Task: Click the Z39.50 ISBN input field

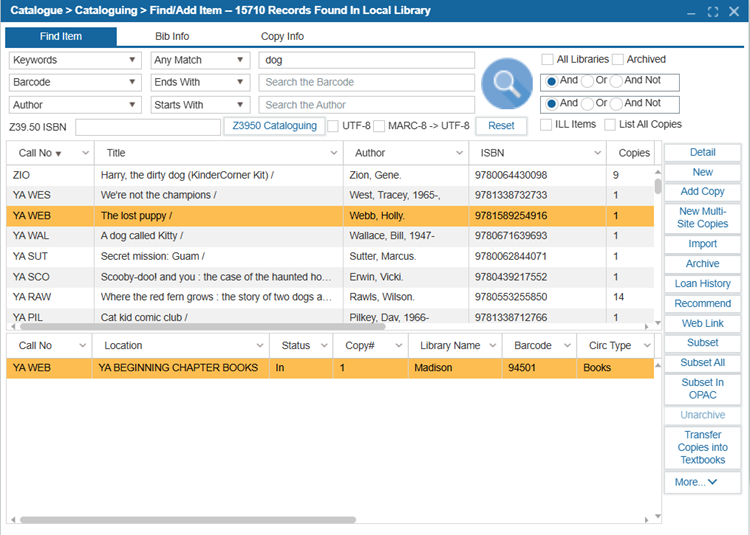Action: coord(148,127)
